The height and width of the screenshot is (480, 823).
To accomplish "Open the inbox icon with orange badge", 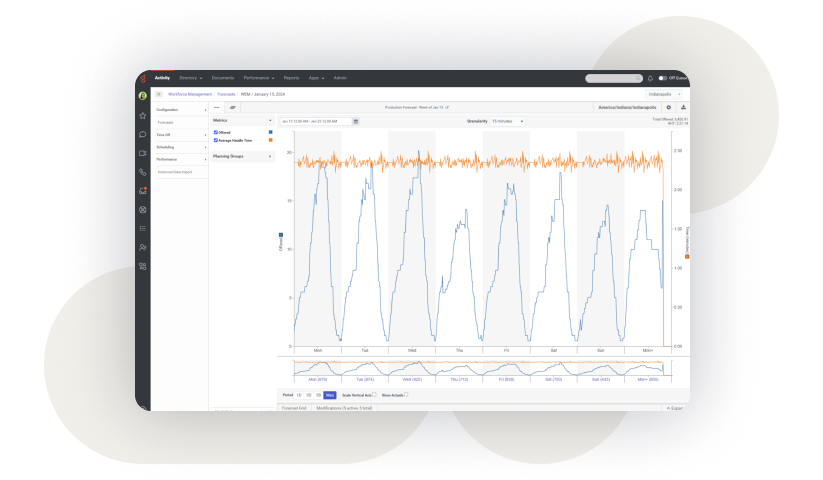I will (142, 191).
